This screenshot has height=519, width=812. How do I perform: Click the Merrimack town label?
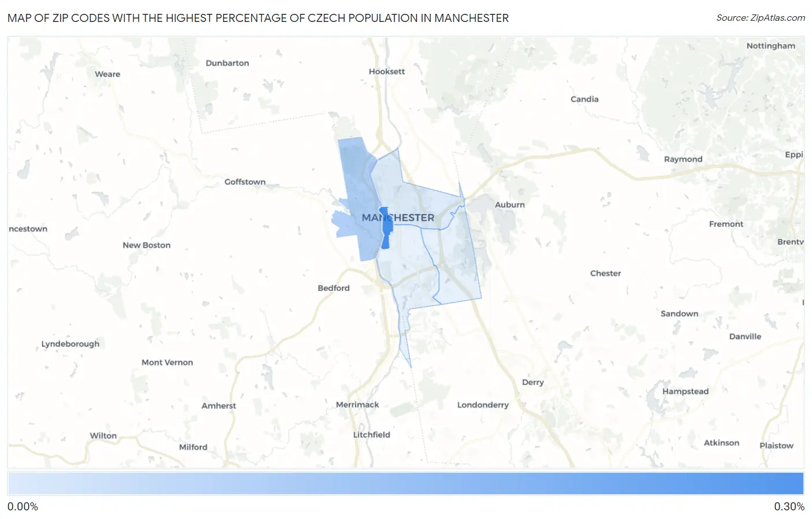[357, 405]
